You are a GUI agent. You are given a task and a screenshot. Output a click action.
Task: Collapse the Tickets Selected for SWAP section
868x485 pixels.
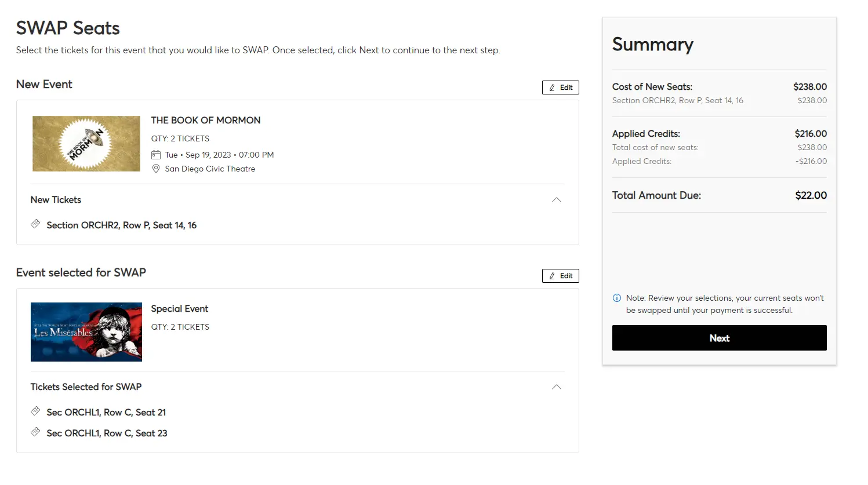point(556,387)
